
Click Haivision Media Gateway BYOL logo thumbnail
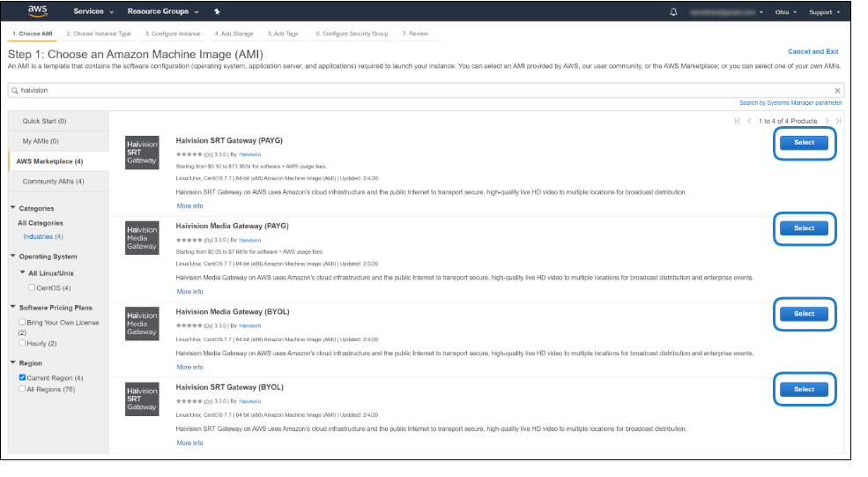[142, 324]
